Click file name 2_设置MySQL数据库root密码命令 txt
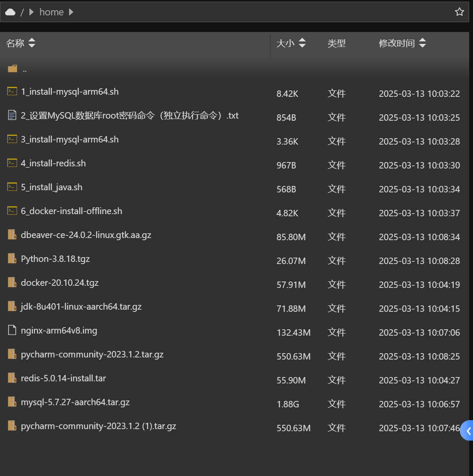Image resolution: width=473 pixels, height=476 pixels. click(130, 116)
